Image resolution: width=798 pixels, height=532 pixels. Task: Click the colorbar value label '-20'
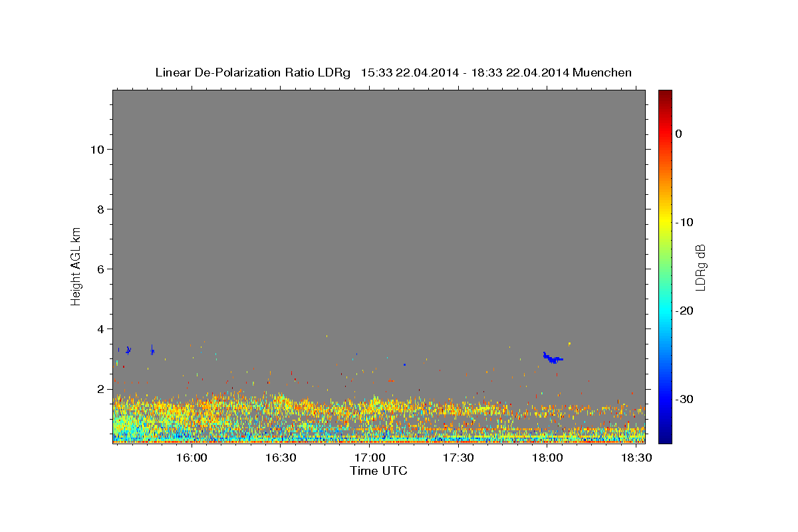(x=685, y=311)
